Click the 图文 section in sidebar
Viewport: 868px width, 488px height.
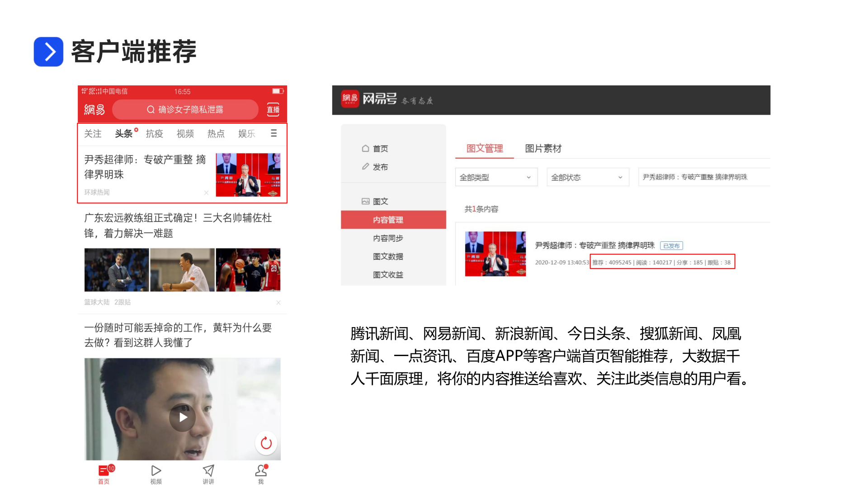(380, 202)
